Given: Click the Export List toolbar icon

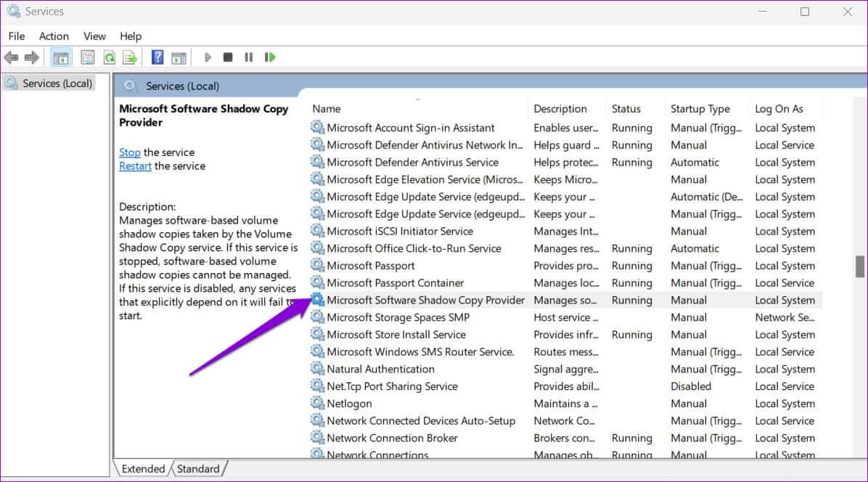Looking at the screenshot, I should pyautogui.click(x=129, y=57).
